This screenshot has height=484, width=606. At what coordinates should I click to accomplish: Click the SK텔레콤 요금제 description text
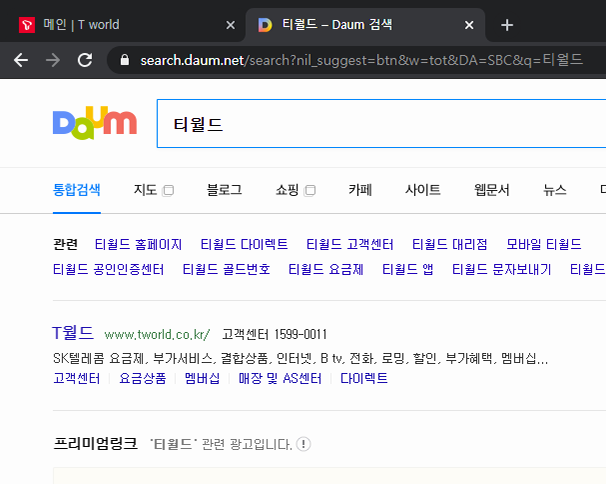tap(300, 359)
